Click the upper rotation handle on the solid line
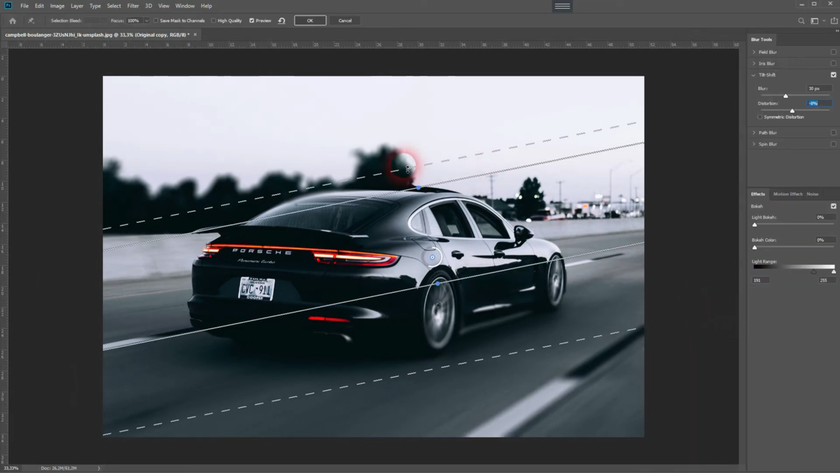 pyautogui.click(x=418, y=188)
